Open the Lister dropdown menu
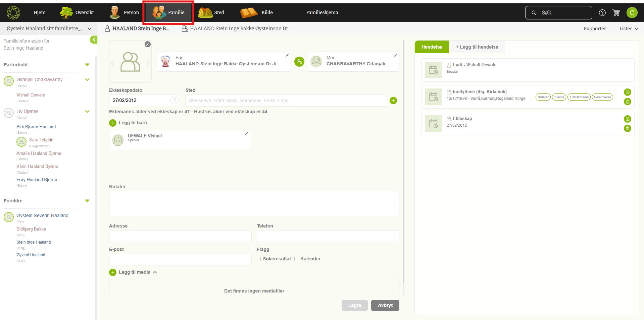 point(628,28)
